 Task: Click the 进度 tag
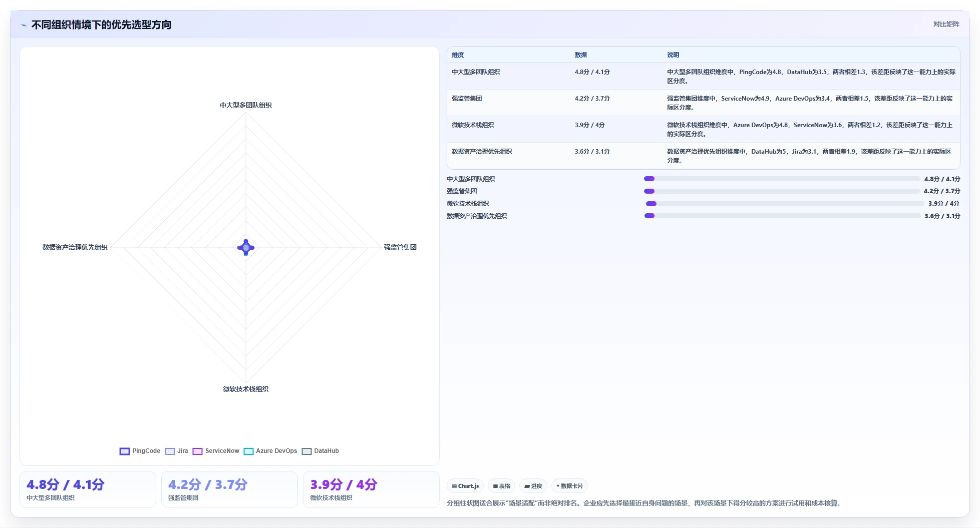pos(533,486)
